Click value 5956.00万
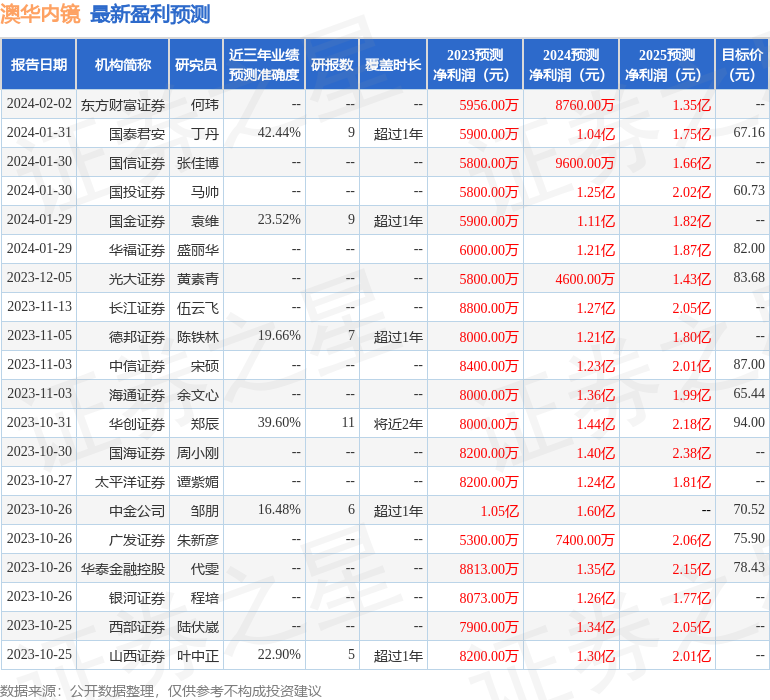Image resolution: width=770 pixels, height=700 pixels. point(489,105)
